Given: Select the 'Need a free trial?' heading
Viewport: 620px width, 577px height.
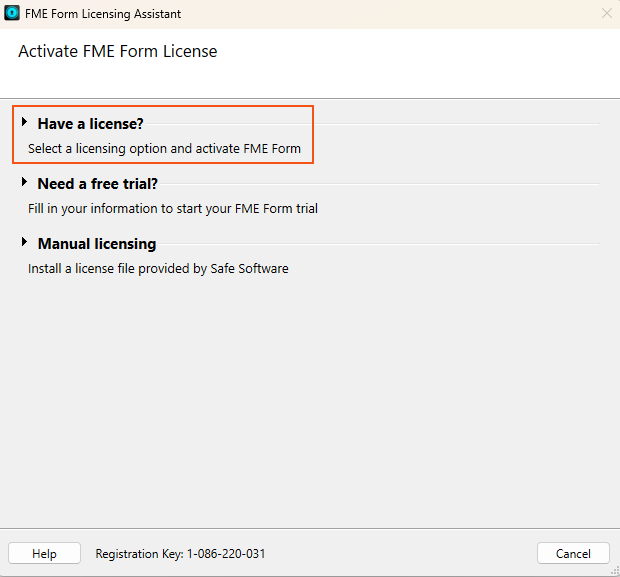Looking at the screenshot, I should point(98,184).
